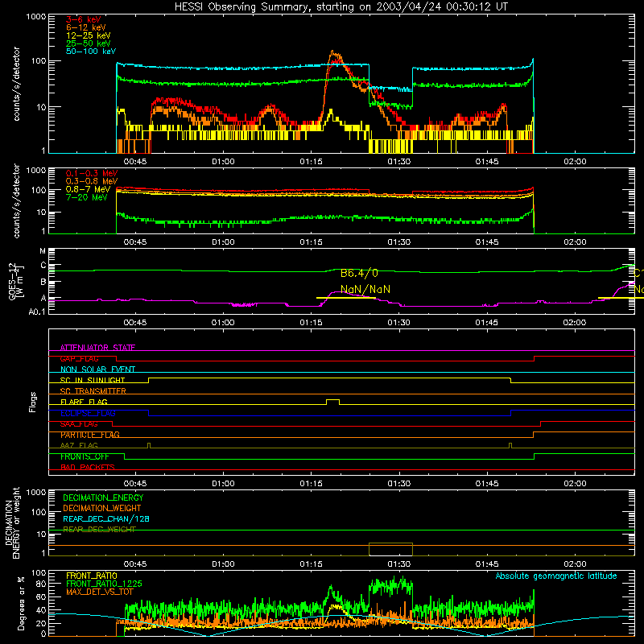Select the 50-100 keV legend label
Viewport: 644px width, 644px height.
pyautogui.click(x=91, y=52)
